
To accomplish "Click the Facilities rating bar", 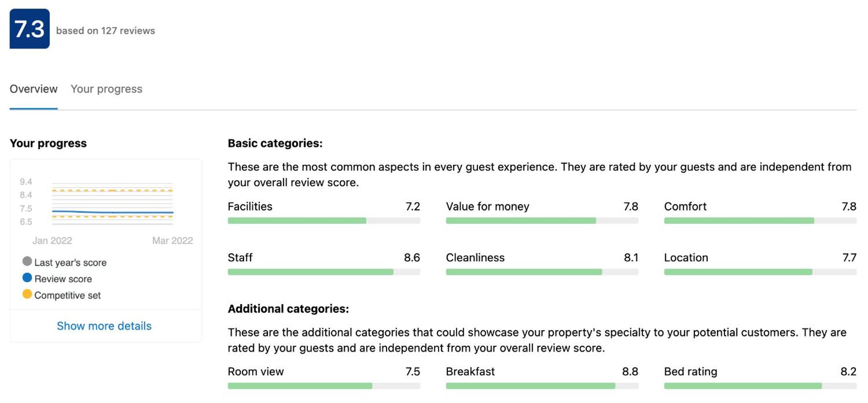I will 323,221.
